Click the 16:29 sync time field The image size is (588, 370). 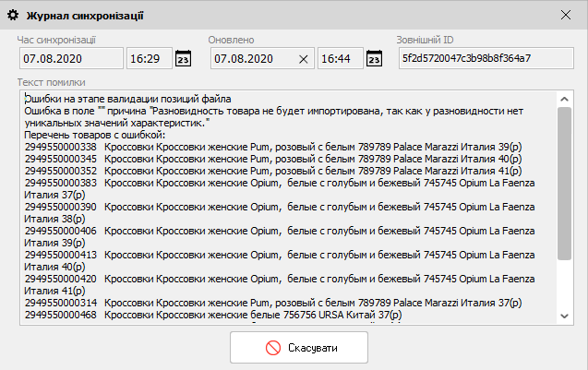click(x=146, y=59)
